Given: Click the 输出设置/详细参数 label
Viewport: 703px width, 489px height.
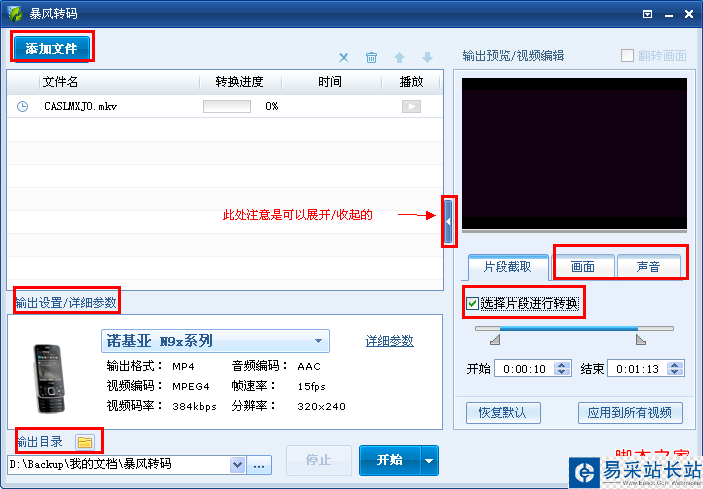Looking at the screenshot, I should click(x=66, y=303).
